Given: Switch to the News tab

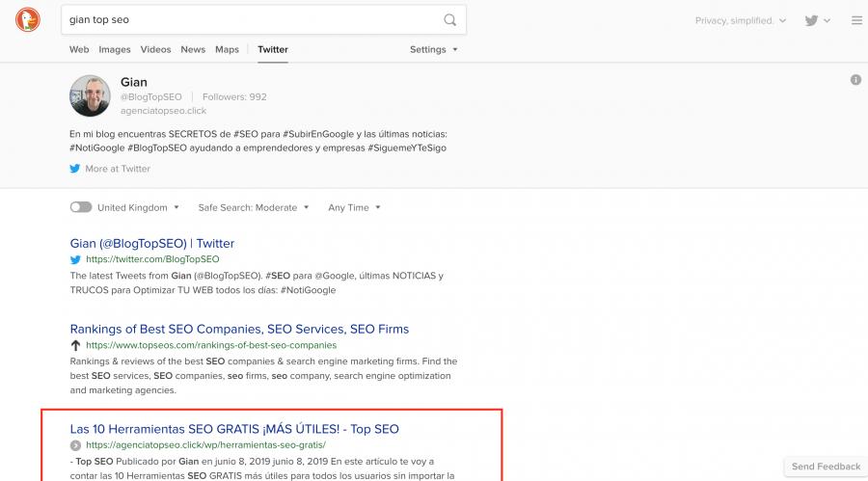Looking at the screenshot, I should pos(193,49).
